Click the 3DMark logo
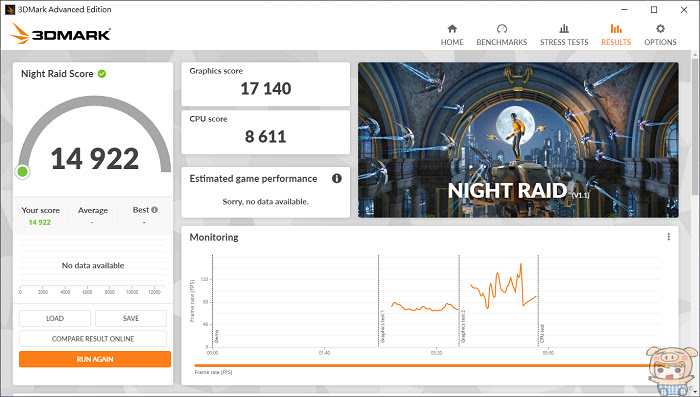 (x=61, y=34)
